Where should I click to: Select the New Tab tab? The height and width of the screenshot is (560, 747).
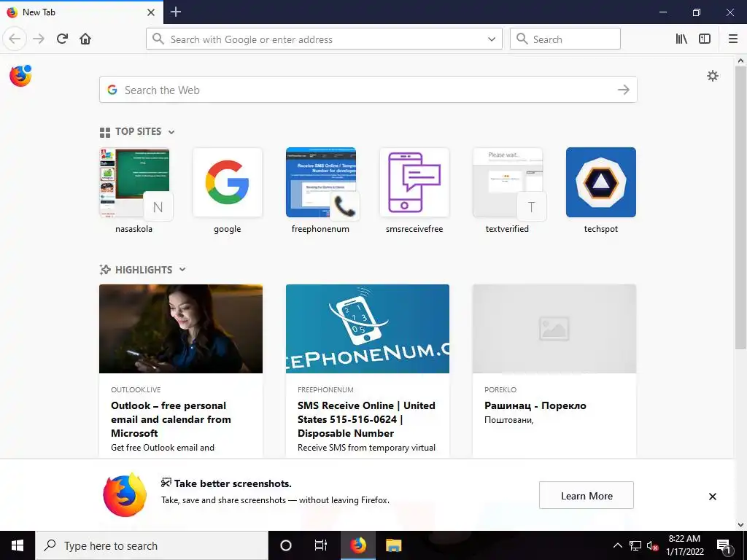(82, 12)
